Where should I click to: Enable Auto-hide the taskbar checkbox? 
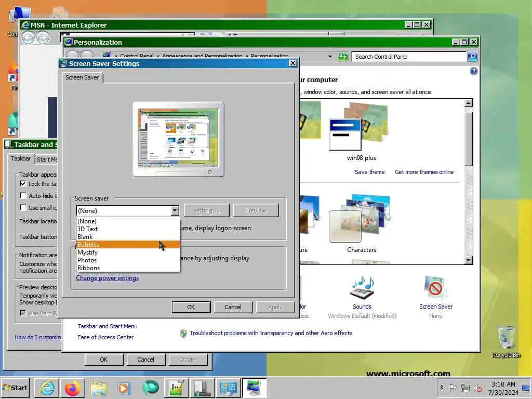[23, 196]
